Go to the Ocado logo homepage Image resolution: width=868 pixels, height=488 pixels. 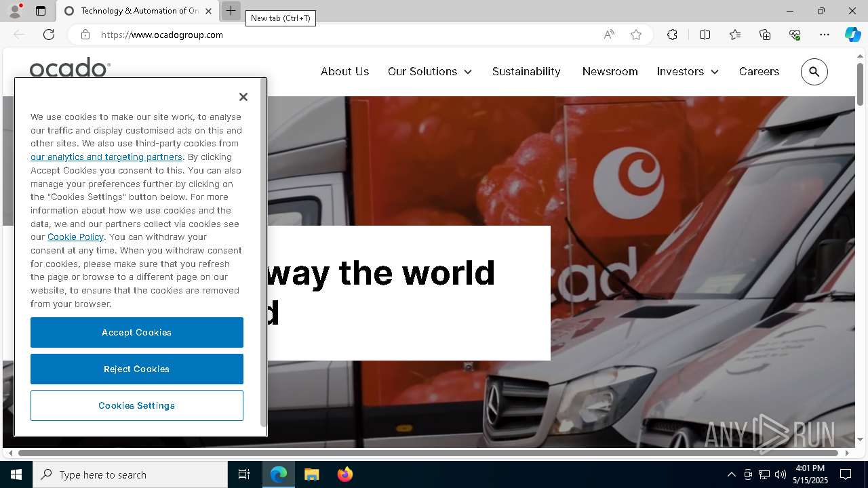(70, 67)
